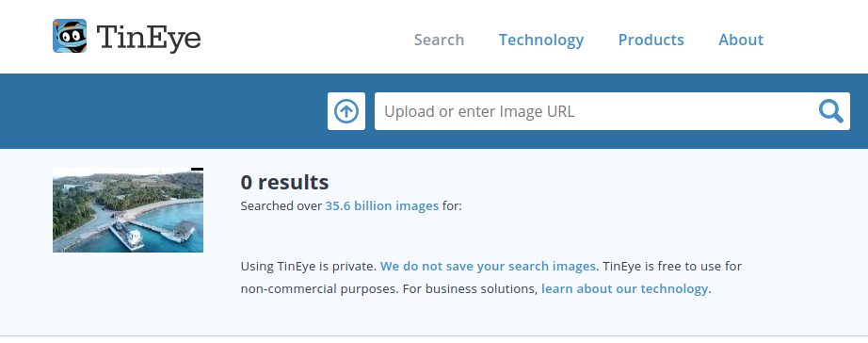Open the Search navigation item
This screenshot has height=343, width=868.
pos(439,40)
